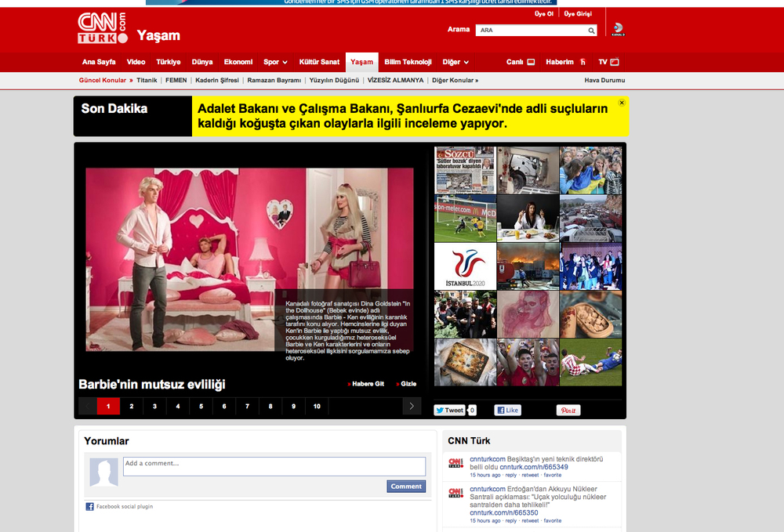Open the Türkiye section
Viewport: 784px width, 532px height.
click(169, 62)
